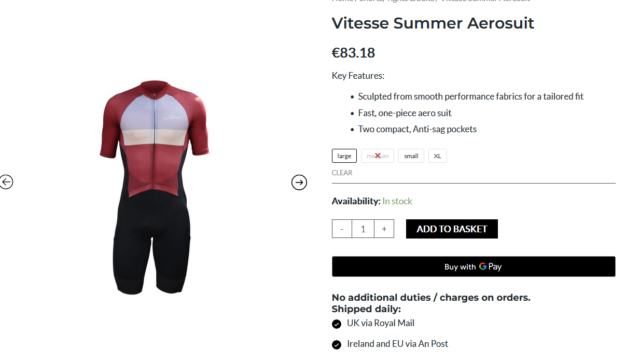Show the previous product image
The width and height of the screenshot is (626, 364).
6,182
